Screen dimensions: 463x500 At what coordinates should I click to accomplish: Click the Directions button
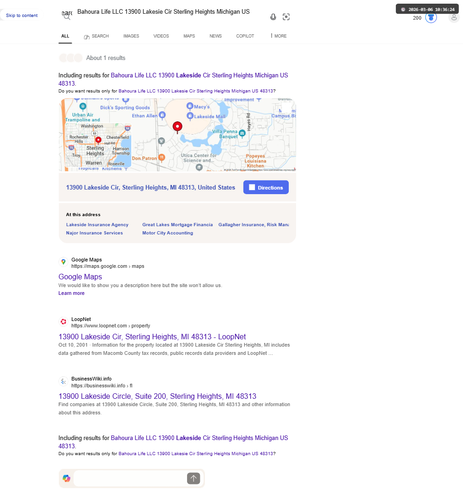click(266, 187)
